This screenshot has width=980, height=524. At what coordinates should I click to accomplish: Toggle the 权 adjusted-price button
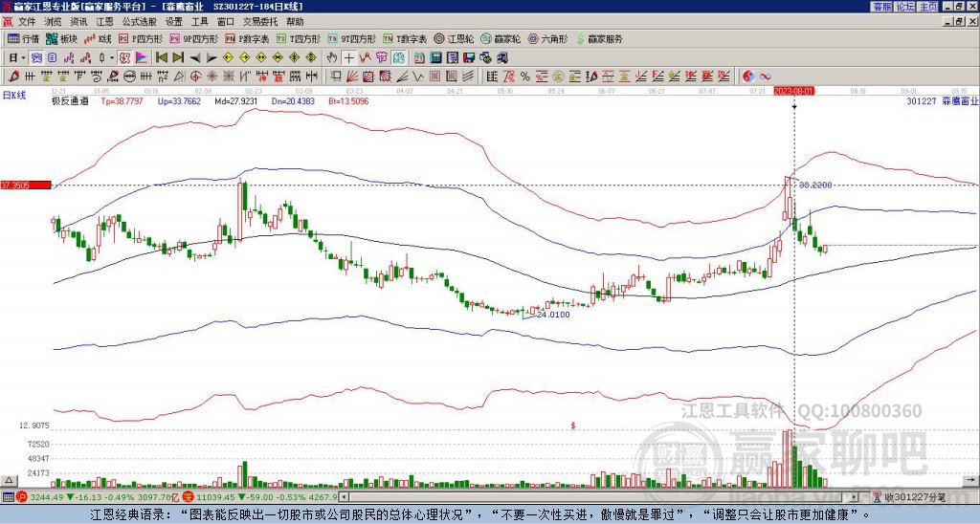(124, 57)
